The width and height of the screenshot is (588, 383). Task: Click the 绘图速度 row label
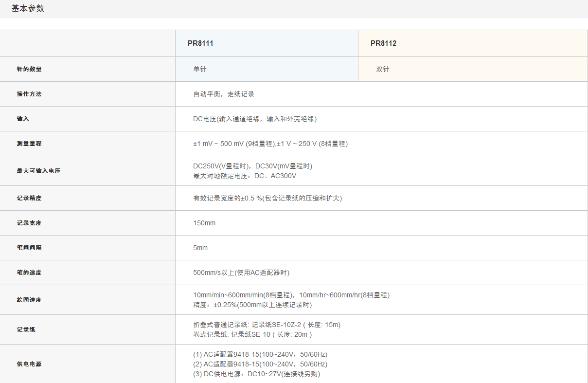pos(29,300)
